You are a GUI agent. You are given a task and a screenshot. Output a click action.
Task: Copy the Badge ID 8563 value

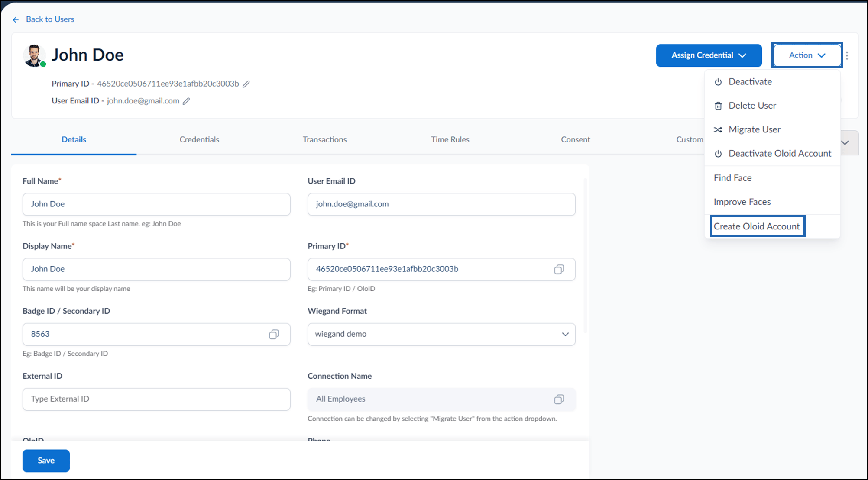pyautogui.click(x=274, y=334)
